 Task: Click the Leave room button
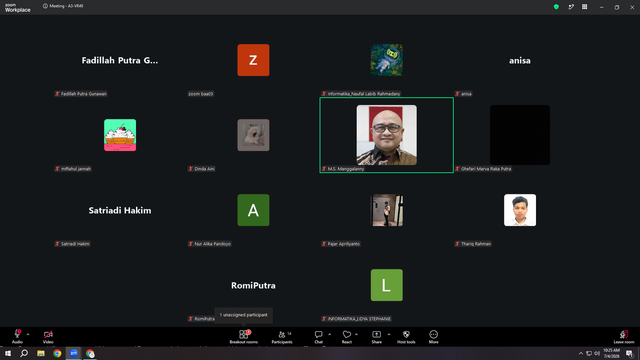[624, 337]
